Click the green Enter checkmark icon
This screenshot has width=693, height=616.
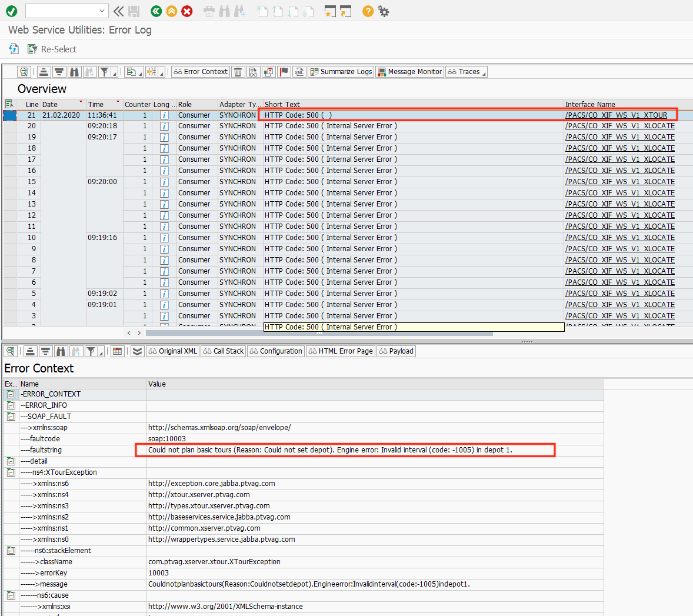point(12,11)
